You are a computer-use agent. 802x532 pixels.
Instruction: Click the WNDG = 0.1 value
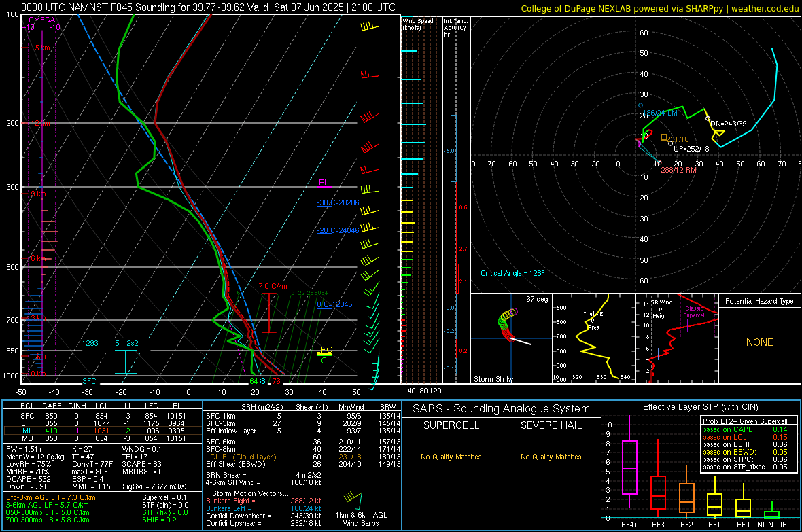[x=141, y=449]
